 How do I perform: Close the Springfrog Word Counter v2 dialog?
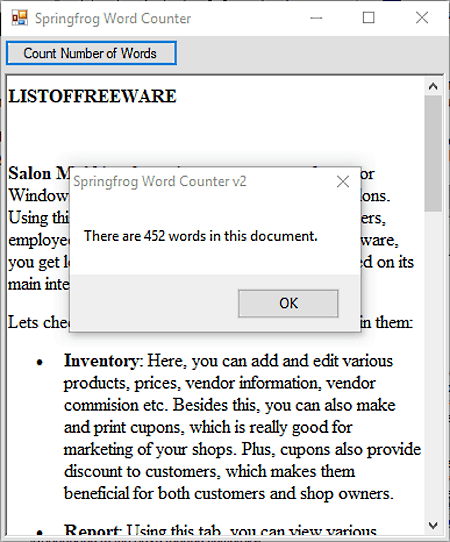tap(343, 181)
